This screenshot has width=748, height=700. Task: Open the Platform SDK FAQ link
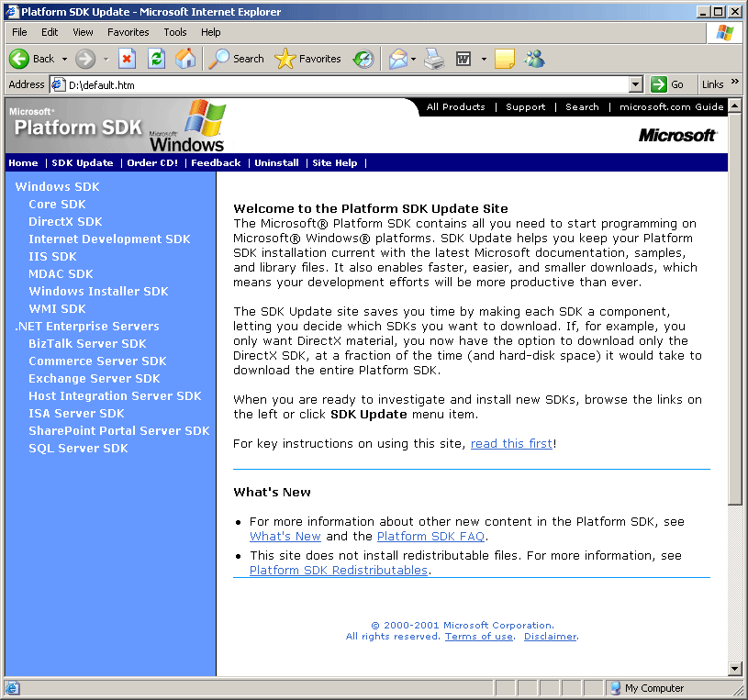coord(430,536)
